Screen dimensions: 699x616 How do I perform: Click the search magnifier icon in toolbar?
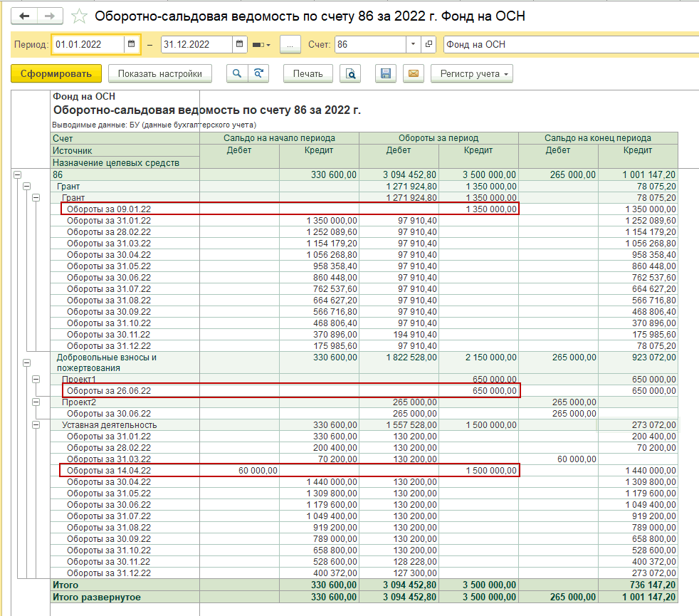(x=237, y=73)
